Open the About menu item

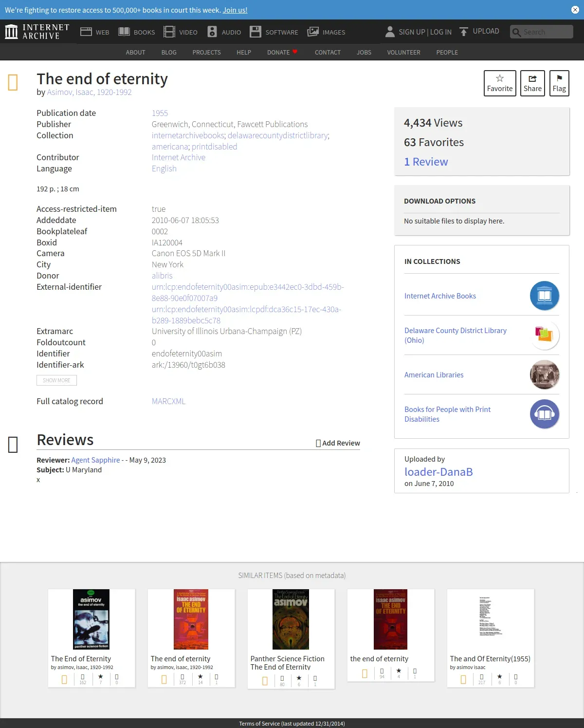135,52
